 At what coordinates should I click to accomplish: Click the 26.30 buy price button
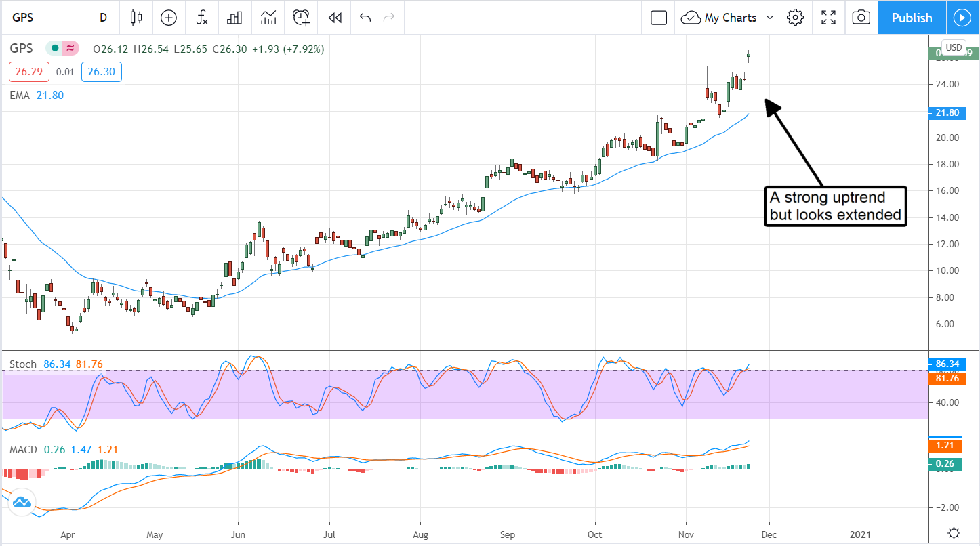click(101, 72)
